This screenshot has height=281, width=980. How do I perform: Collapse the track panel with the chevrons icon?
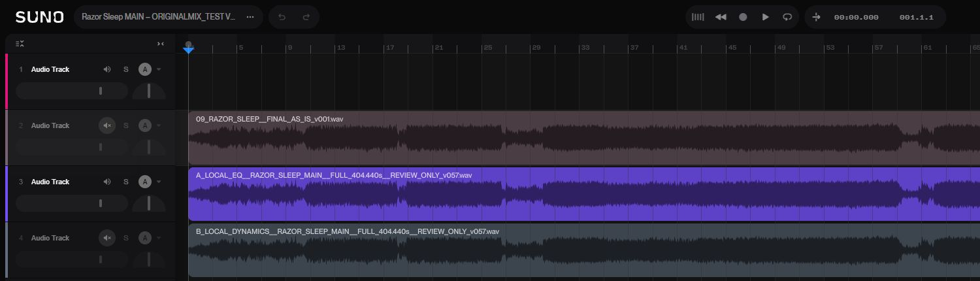pyautogui.click(x=161, y=44)
